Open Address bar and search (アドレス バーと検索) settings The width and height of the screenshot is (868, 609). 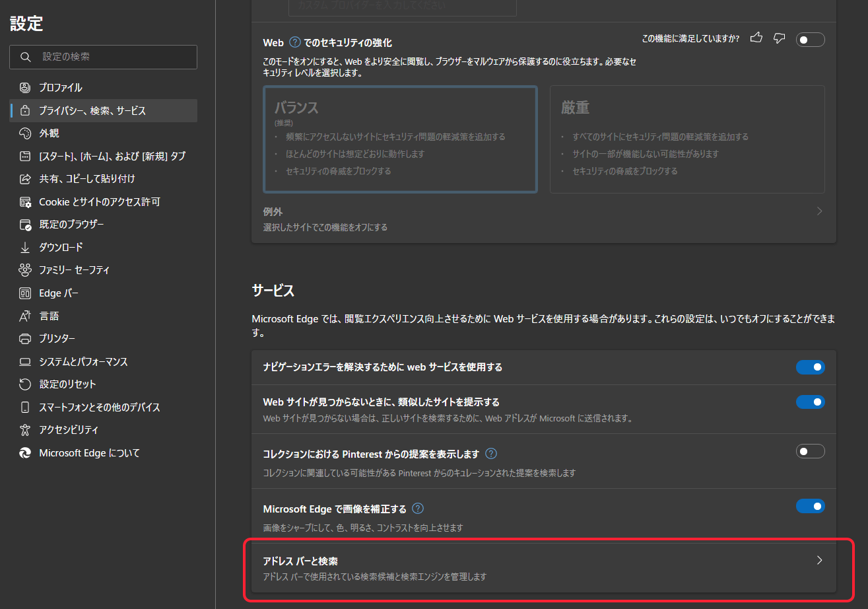coord(543,568)
